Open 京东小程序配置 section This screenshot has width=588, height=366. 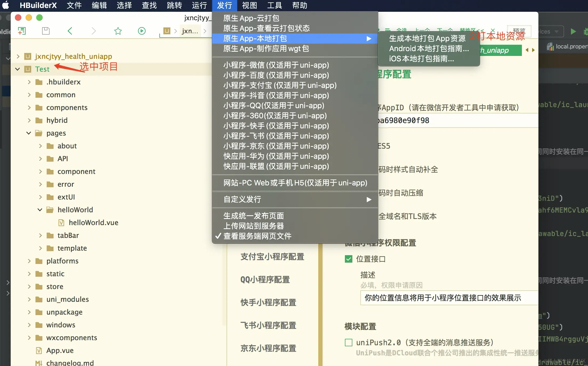pos(268,348)
